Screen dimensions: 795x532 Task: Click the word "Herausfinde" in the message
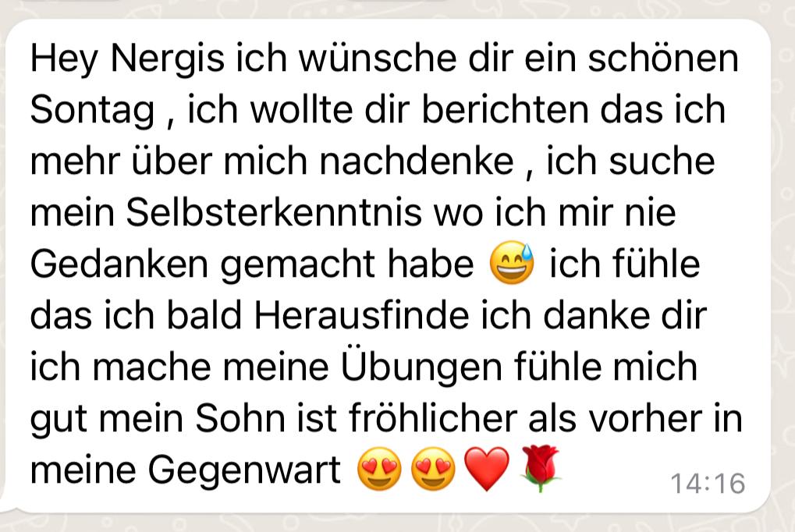(x=361, y=315)
